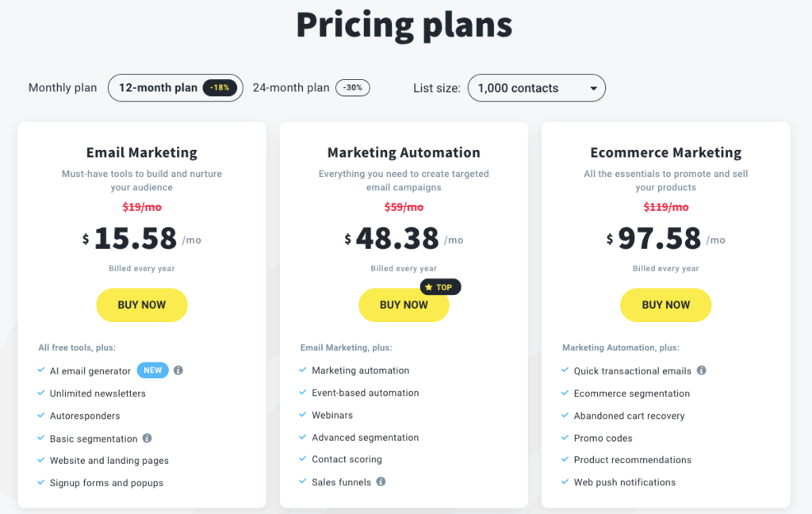Click info icon next to AI email generator
The image size is (812, 514).
click(x=178, y=370)
